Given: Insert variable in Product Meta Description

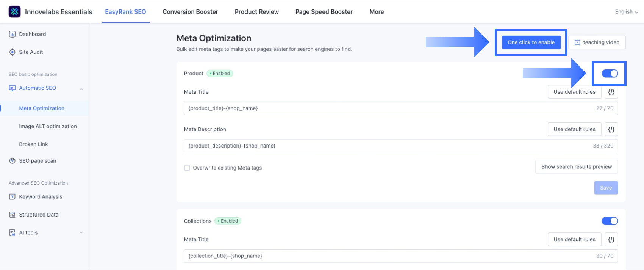Looking at the screenshot, I should pyautogui.click(x=611, y=129).
